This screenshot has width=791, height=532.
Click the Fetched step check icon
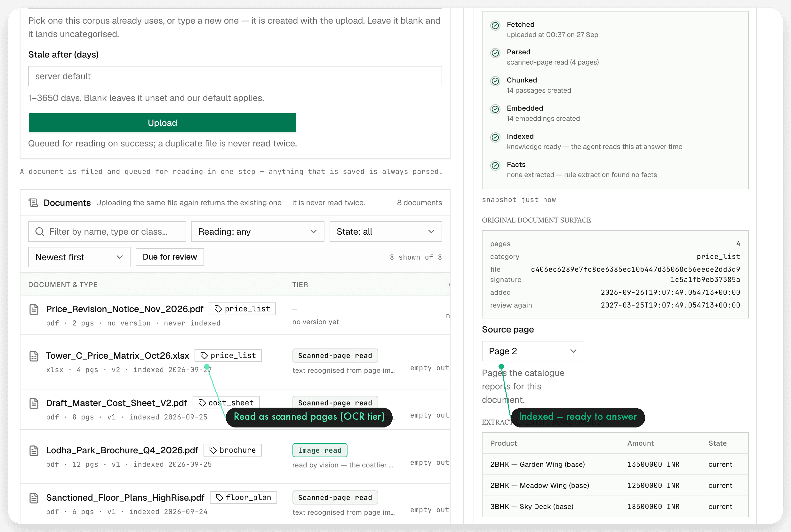tap(495, 26)
